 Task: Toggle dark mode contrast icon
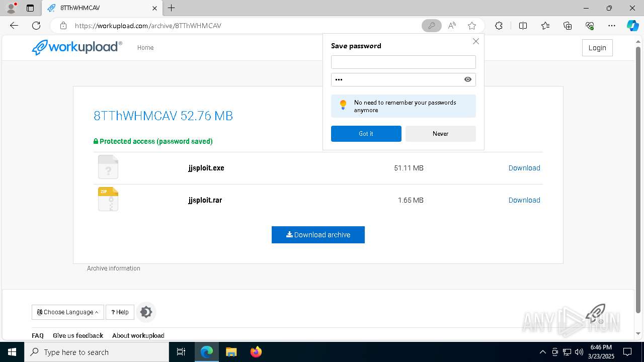146,312
